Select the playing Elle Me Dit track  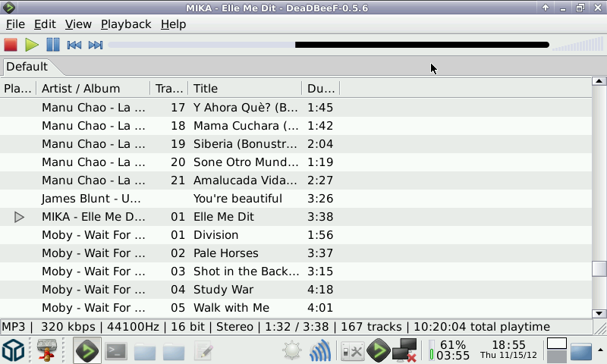[x=296, y=217]
